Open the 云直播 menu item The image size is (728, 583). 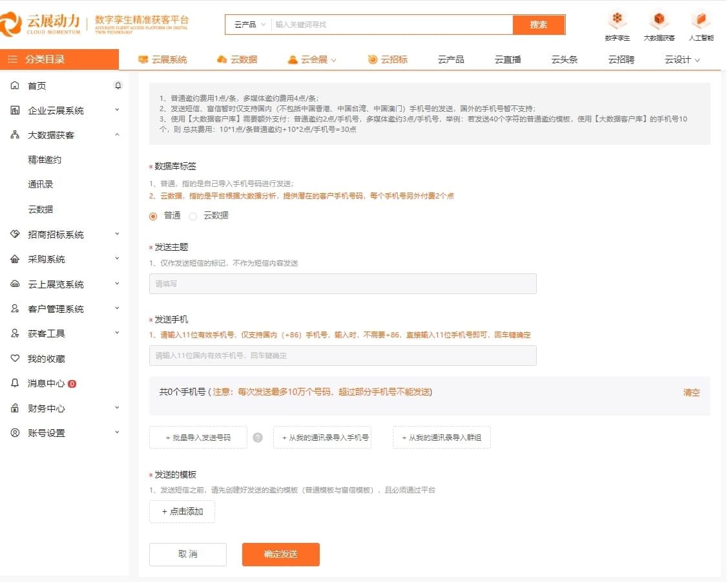point(508,59)
